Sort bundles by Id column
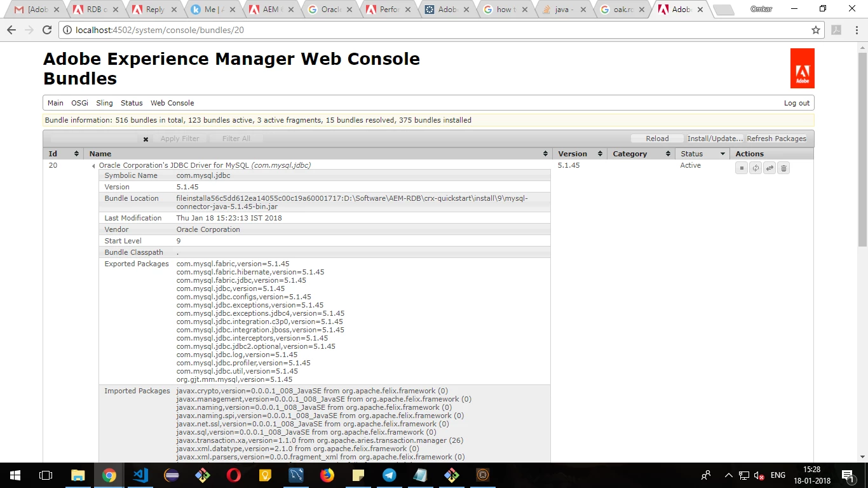This screenshot has width=868, height=488. point(64,154)
